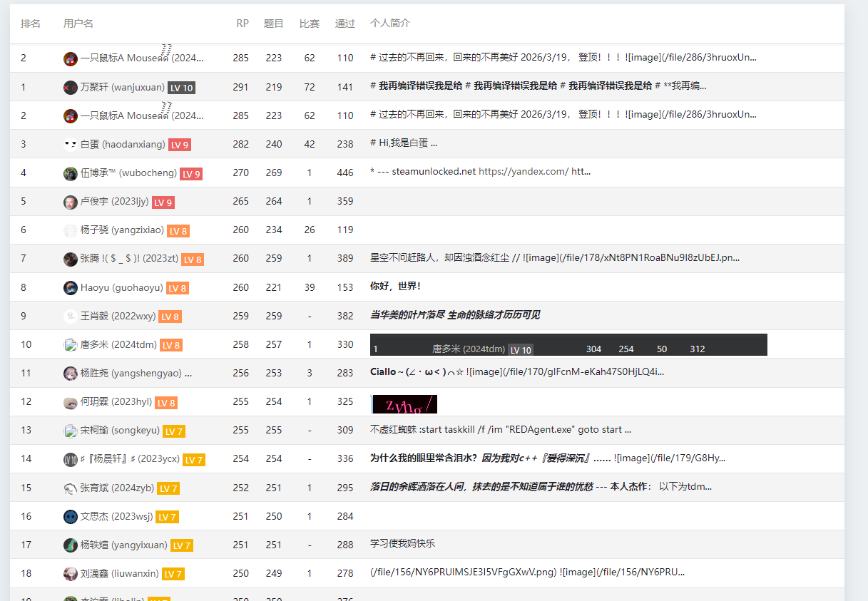Click Haoyu's profile avatar
Viewport: 868px width, 601px height.
coord(70,288)
